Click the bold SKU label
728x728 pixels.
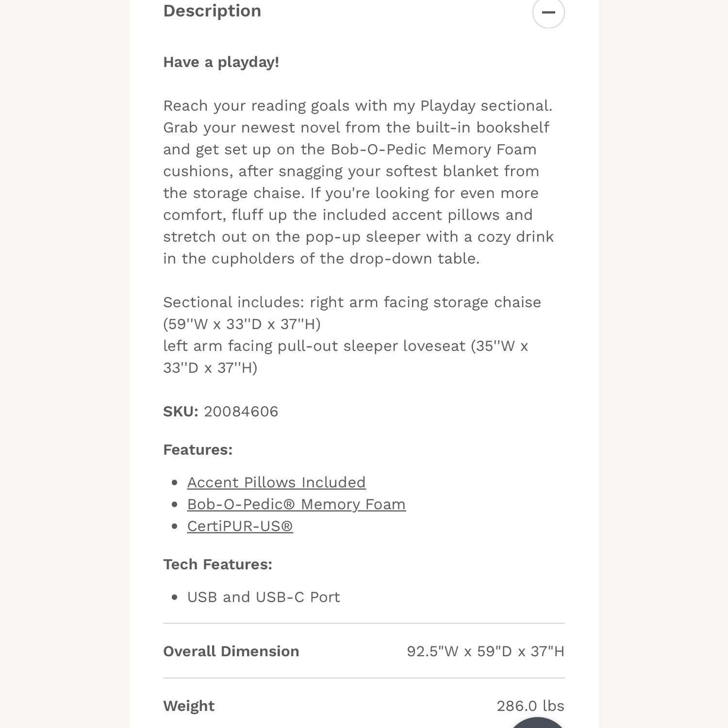point(181,412)
